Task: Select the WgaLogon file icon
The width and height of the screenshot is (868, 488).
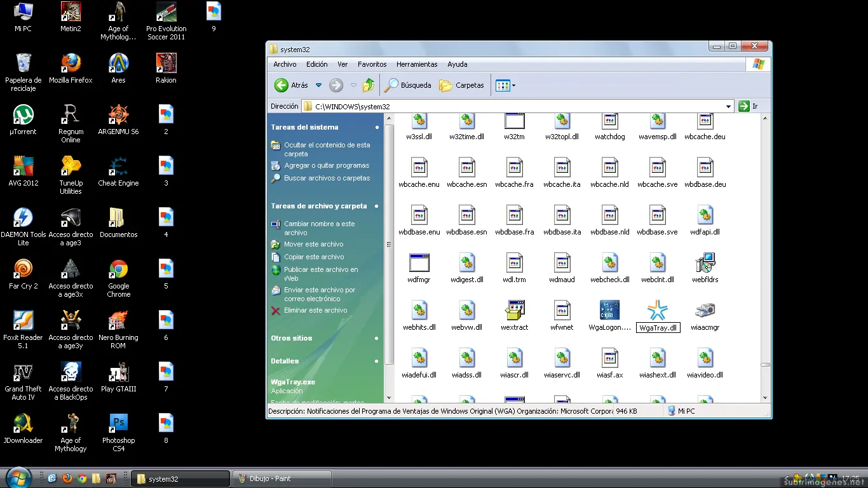Action: point(609,311)
